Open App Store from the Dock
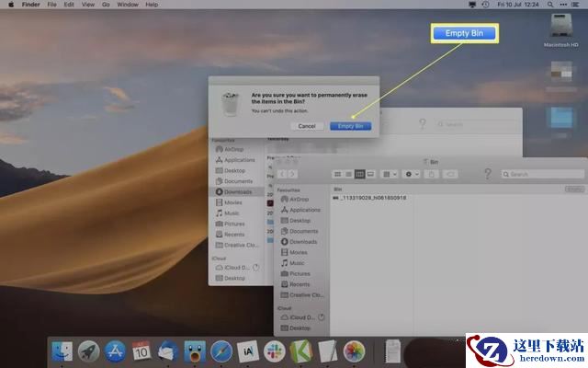 115,351
